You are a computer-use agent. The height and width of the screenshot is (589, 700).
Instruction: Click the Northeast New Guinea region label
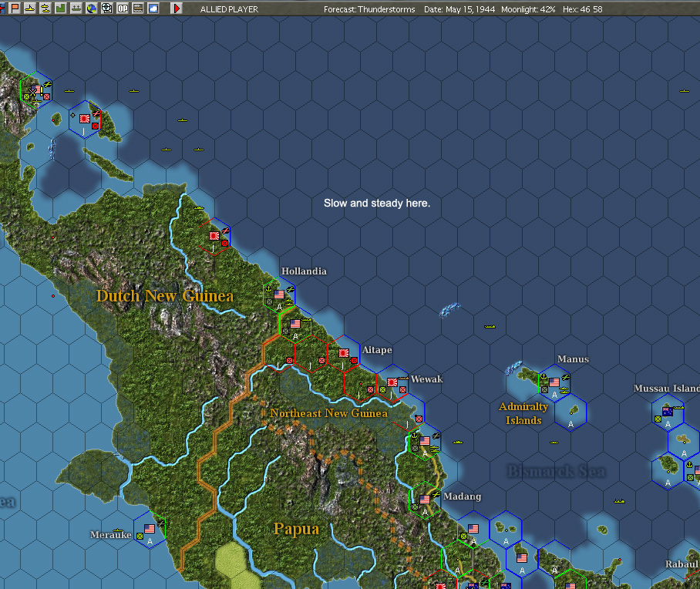(328, 413)
